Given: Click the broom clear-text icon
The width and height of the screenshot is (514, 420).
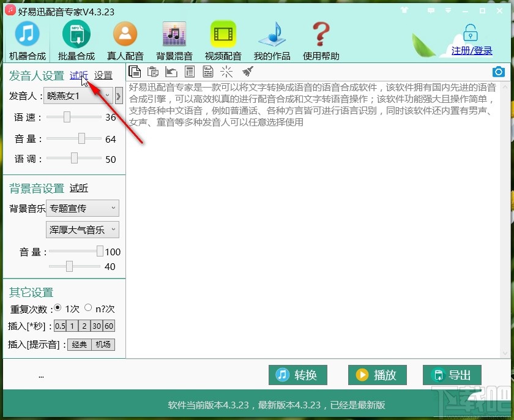Looking at the screenshot, I should (248, 72).
